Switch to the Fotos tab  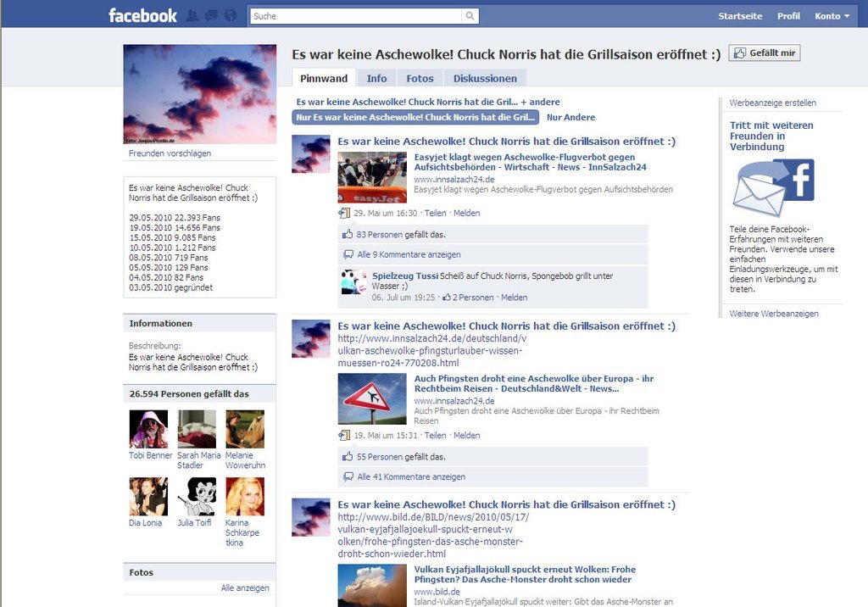pyautogui.click(x=420, y=78)
